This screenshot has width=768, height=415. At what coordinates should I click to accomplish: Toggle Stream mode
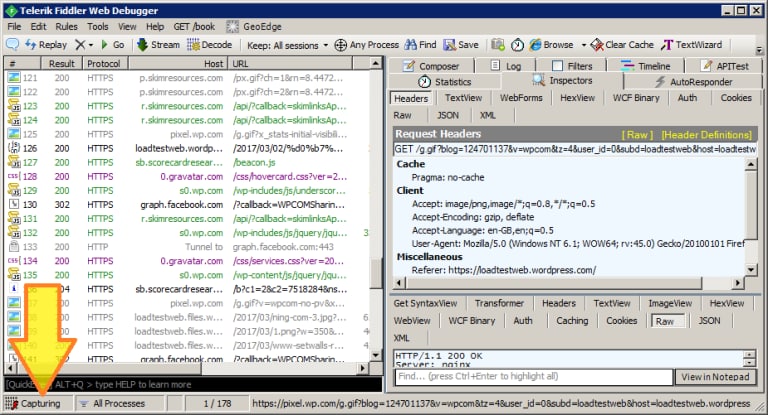click(158, 45)
